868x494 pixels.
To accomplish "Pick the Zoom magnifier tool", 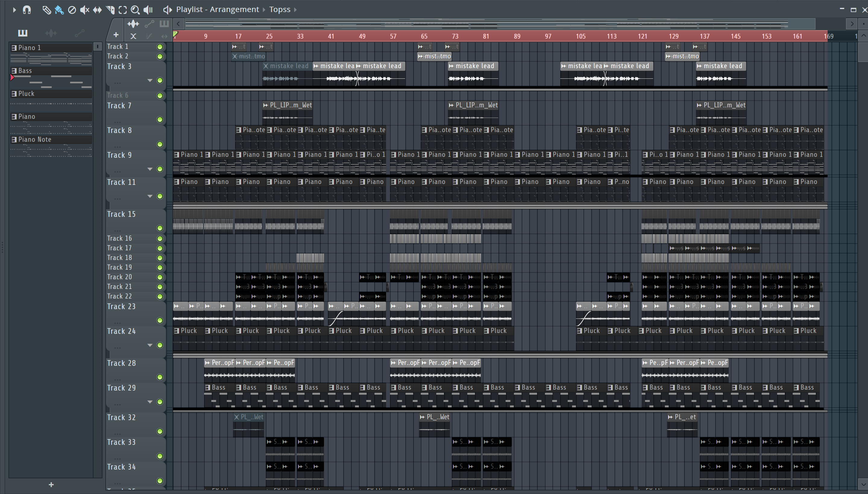I will pos(135,10).
